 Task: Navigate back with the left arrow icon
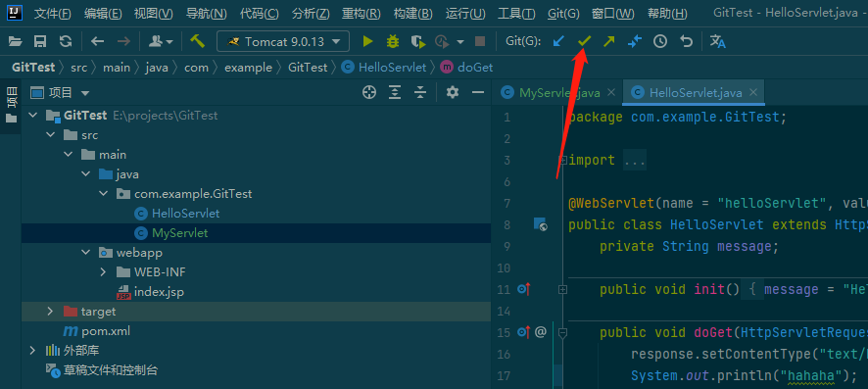97,41
